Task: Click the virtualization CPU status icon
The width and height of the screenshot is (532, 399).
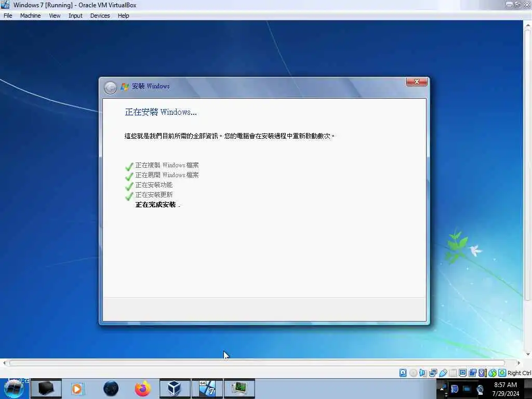Action: pos(483,373)
